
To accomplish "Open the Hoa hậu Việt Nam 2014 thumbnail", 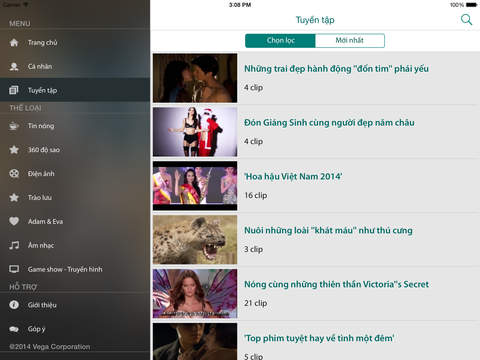I will (195, 186).
